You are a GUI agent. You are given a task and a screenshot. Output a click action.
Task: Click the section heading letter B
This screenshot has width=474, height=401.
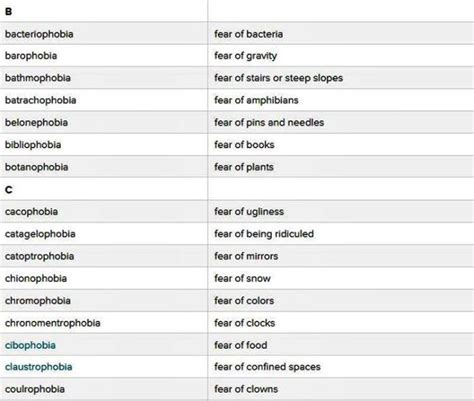(x=9, y=12)
